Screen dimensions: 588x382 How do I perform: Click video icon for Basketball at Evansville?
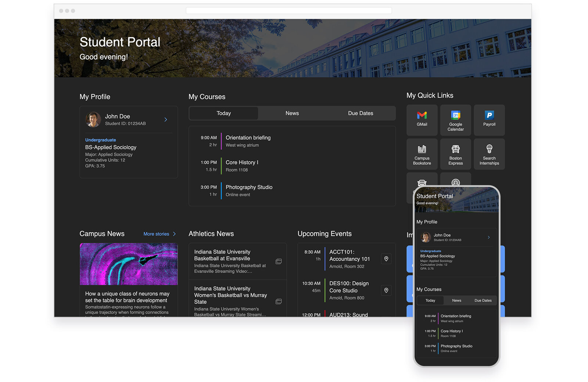coord(279,261)
